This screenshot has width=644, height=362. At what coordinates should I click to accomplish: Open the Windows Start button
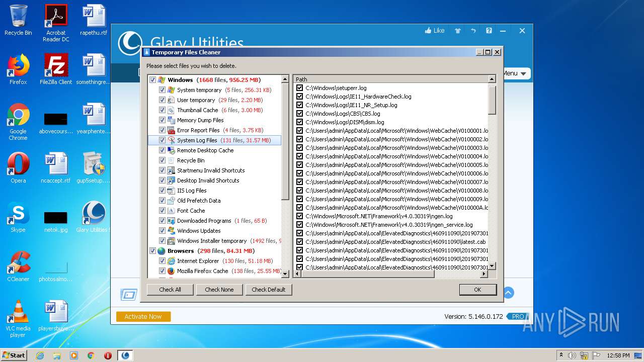coord(14,355)
